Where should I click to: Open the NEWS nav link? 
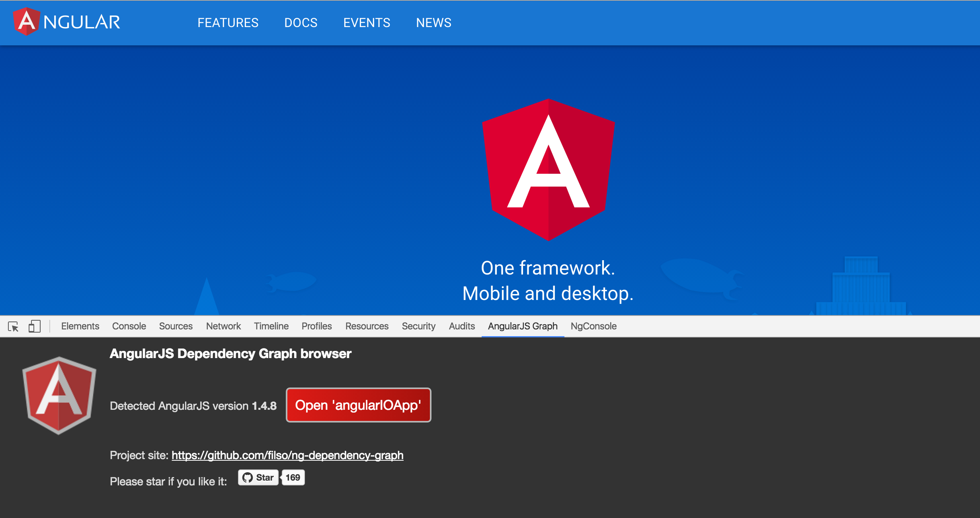coord(434,23)
